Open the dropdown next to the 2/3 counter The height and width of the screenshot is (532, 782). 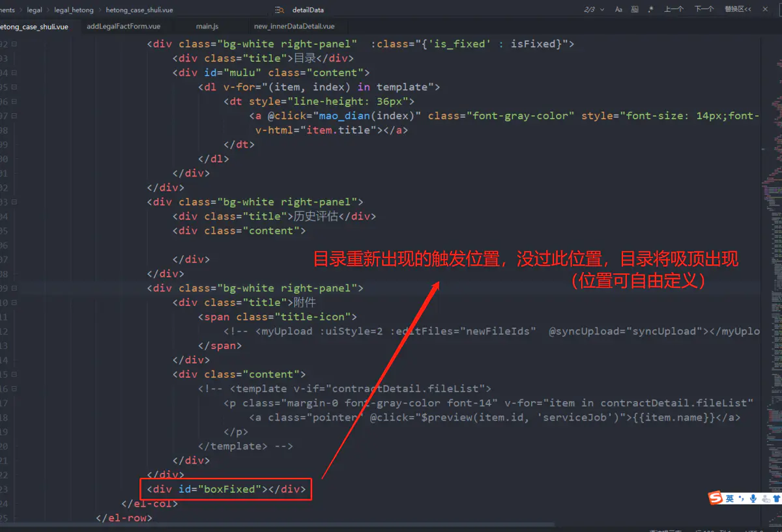tap(601, 9)
